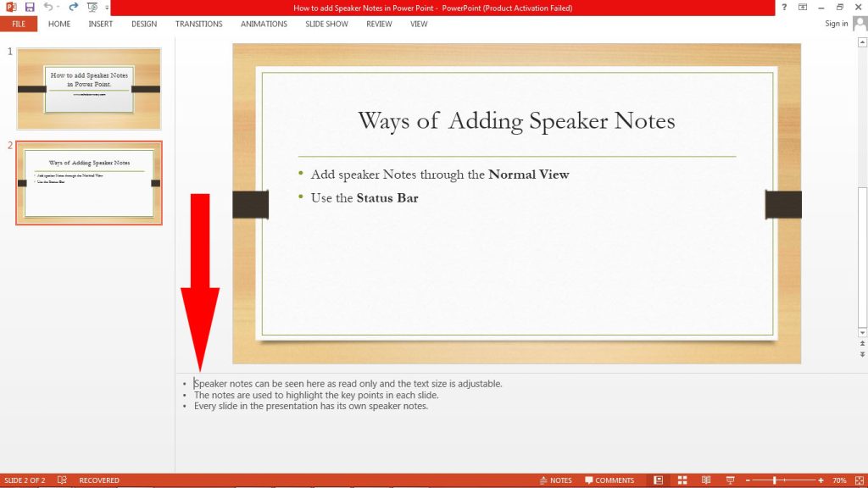This screenshot has height=488, width=868.
Task: Toggle the COMMENTS pane visibility
Action: (x=610, y=480)
